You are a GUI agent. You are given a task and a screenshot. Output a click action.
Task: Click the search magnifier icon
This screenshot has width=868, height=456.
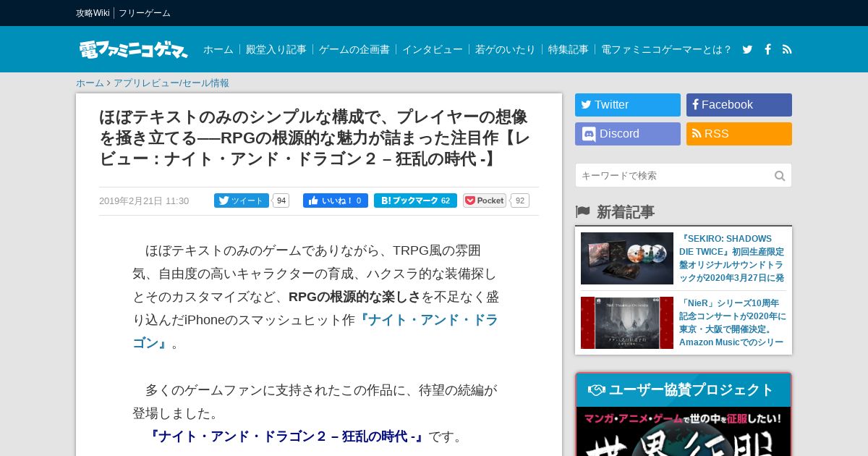[780, 176]
